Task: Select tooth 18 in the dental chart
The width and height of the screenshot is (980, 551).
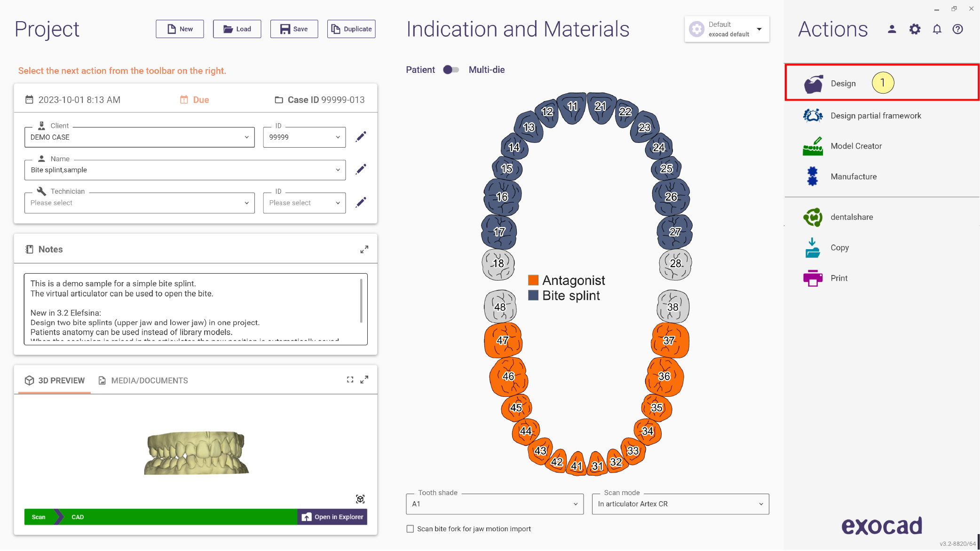Action: [x=498, y=264]
